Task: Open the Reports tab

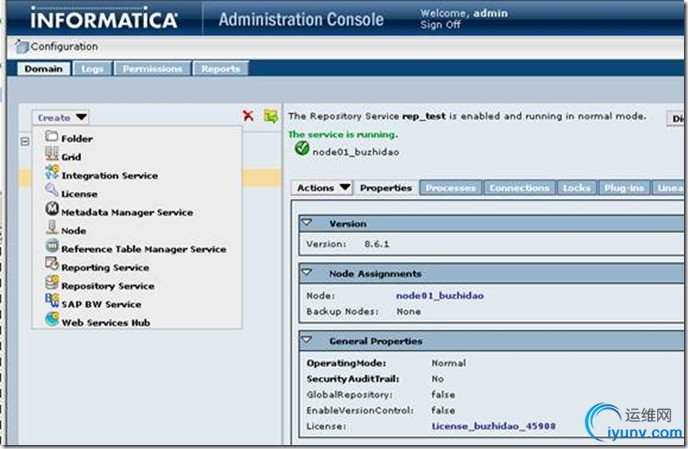Action: point(220,69)
